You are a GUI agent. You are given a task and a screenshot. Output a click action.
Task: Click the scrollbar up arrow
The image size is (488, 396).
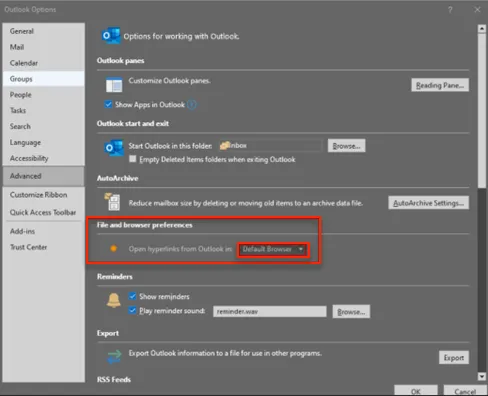pos(482,29)
